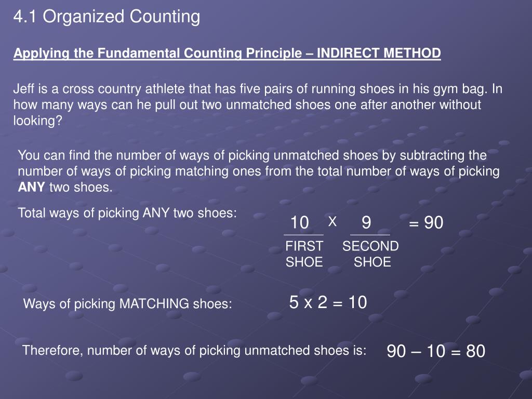Viewport: 532px width, 399px height.
Task: Click 'Ways of picking MATCHING shoes:' text
Action: click(128, 303)
